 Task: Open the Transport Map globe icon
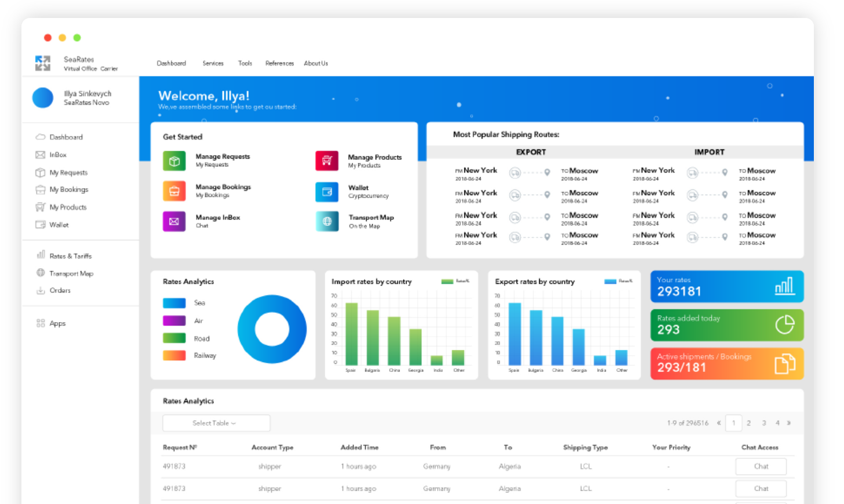coord(327,221)
